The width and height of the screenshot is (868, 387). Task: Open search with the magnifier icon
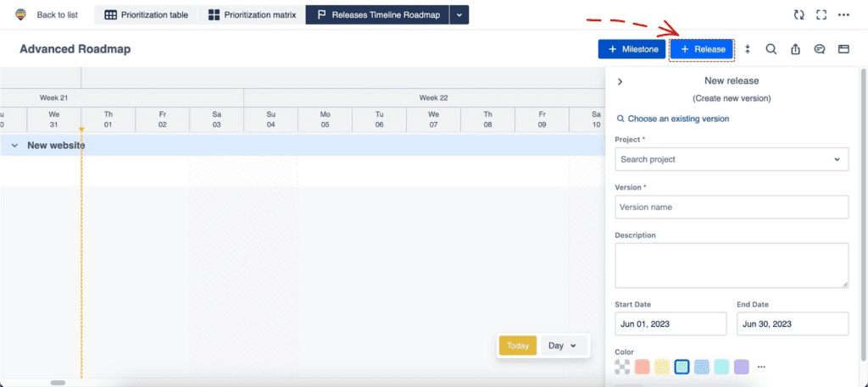point(771,49)
